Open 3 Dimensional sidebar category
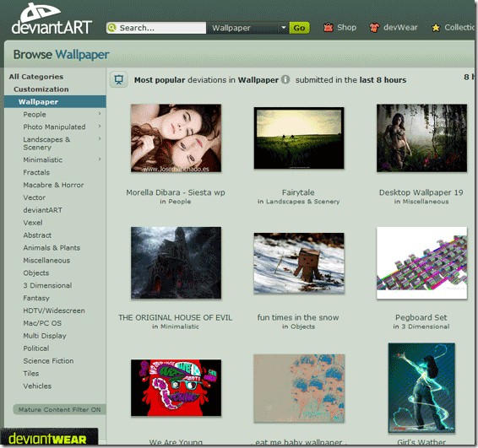The image size is (478, 448). (47, 285)
